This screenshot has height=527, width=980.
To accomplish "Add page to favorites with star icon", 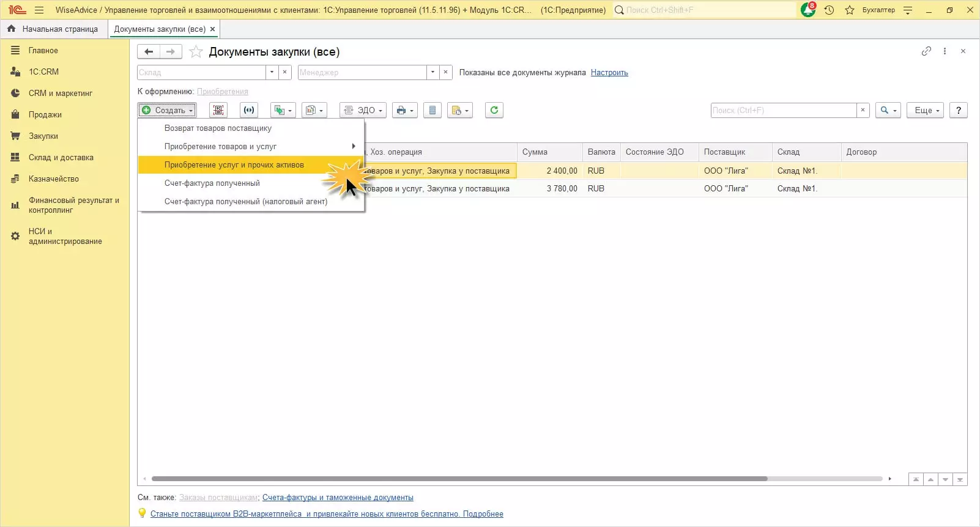I will click(196, 52).
